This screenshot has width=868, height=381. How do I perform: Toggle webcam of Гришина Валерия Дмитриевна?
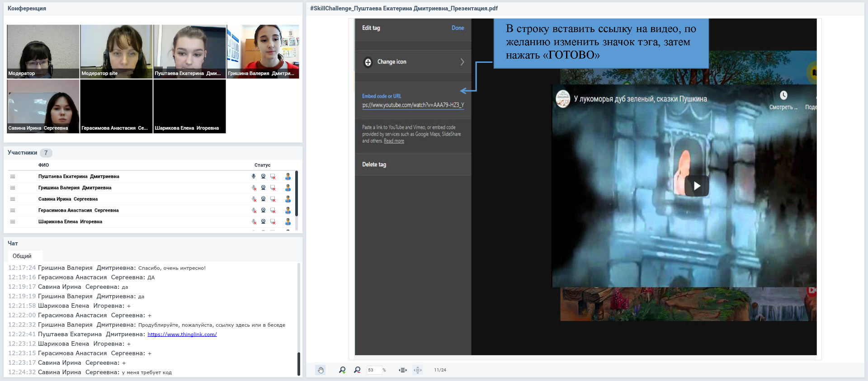pyautogui.click(x=263, y=188)
